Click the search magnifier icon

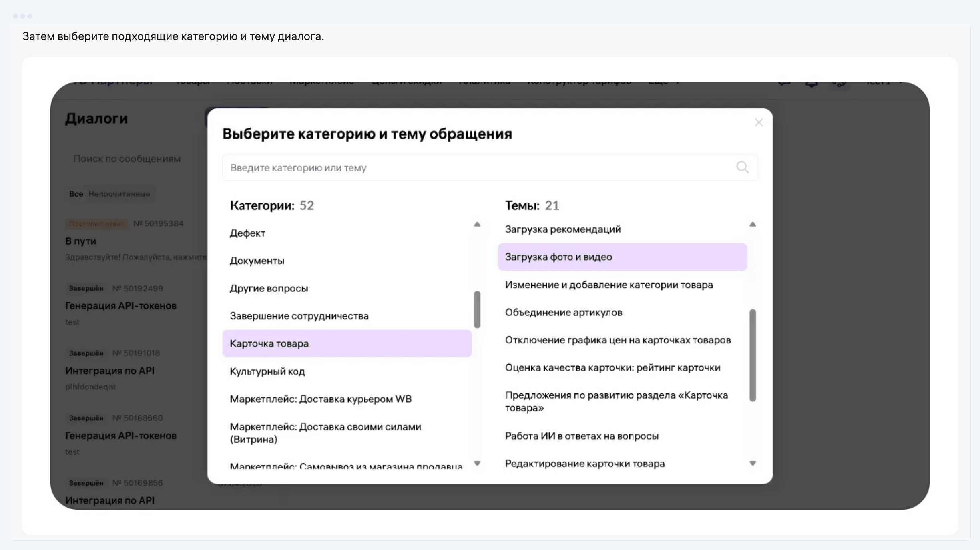coord(742,167)
